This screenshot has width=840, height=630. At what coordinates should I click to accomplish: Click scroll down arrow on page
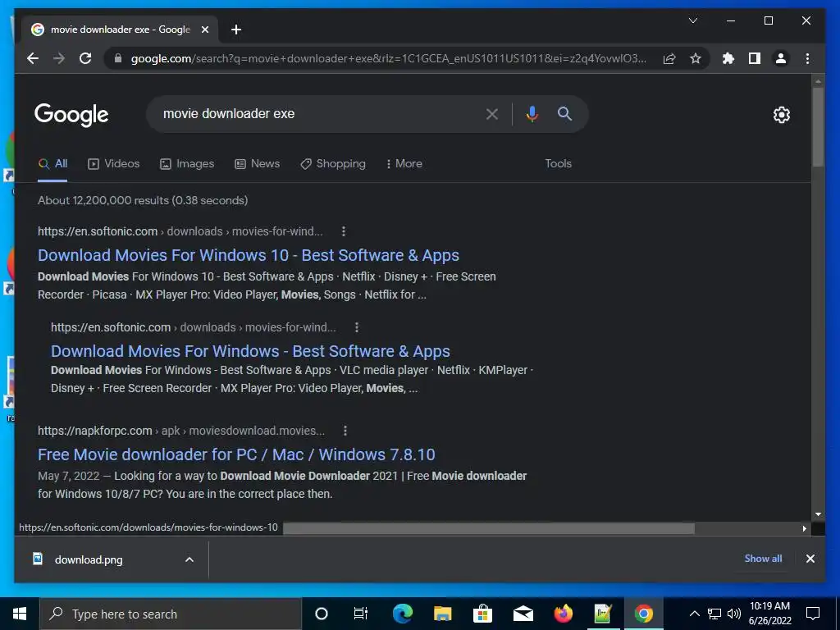(818, 514)
